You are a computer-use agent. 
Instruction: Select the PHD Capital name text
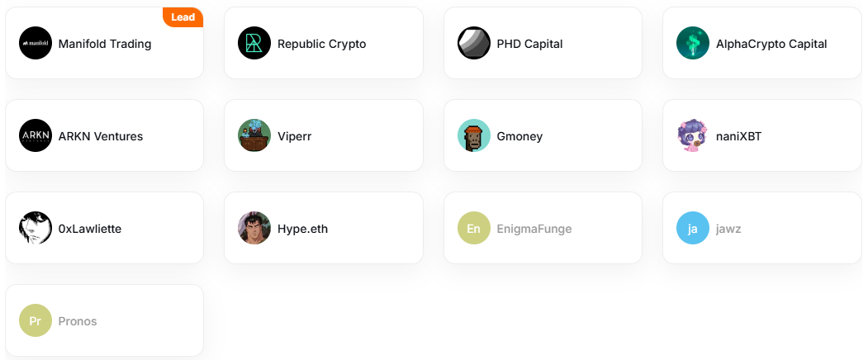(x=529, y=44)
